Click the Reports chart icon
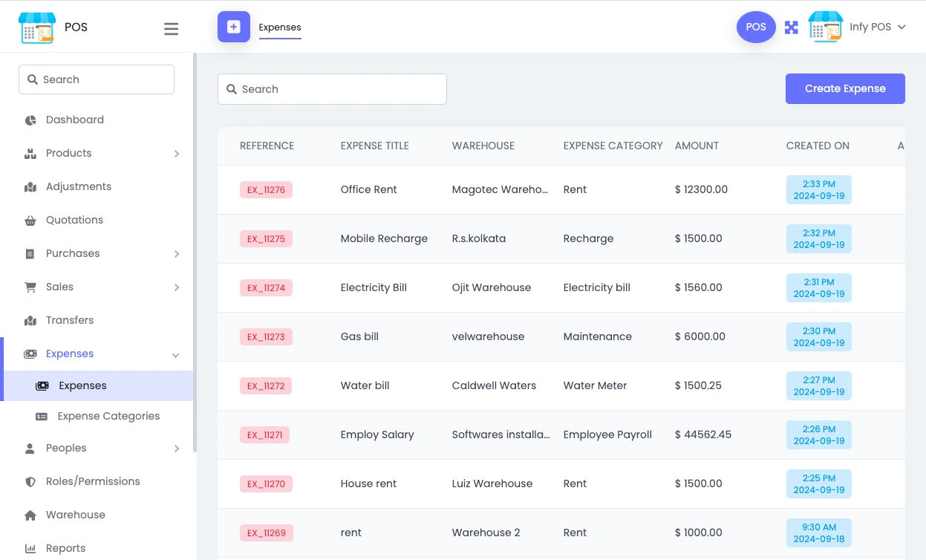This screenshot has height=560, width=926. click(x=30, y=549)
